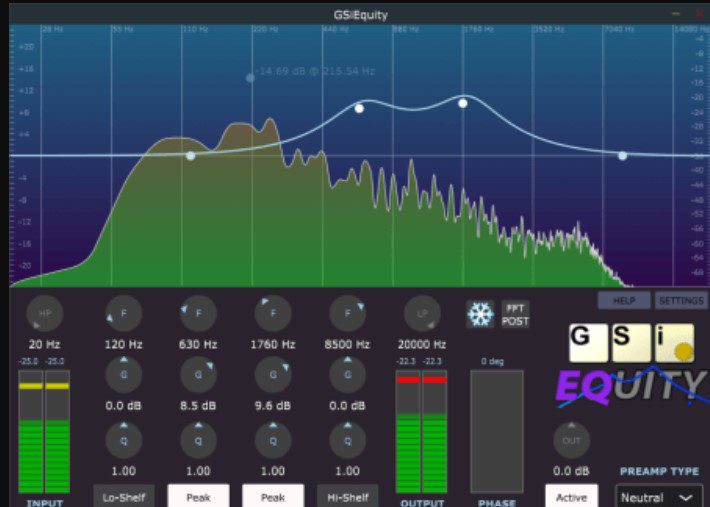Click the 20 Hz high-pass value
Viewport: 710px width, 507px height.
(44, 344)
